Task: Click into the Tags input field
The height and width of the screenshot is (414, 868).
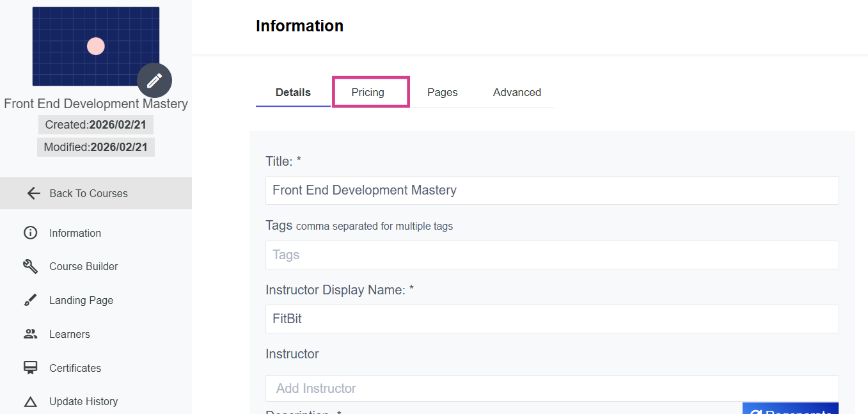Action: [x=551, y=255]
